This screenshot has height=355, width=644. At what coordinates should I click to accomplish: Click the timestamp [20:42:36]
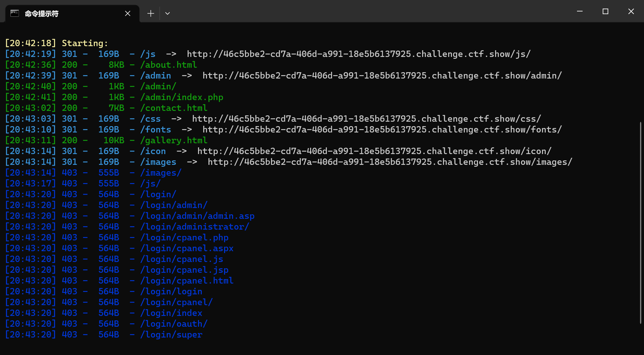point(31,65)
